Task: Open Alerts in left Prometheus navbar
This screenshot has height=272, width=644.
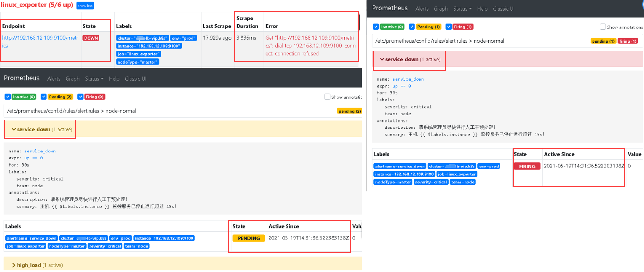Action: (x=54, y=79)
